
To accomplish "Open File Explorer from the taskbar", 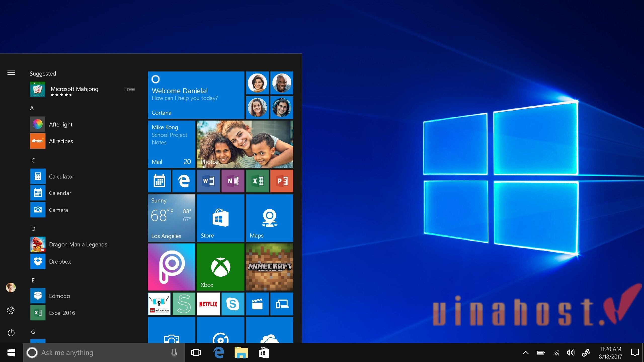I will coord(241,352).
